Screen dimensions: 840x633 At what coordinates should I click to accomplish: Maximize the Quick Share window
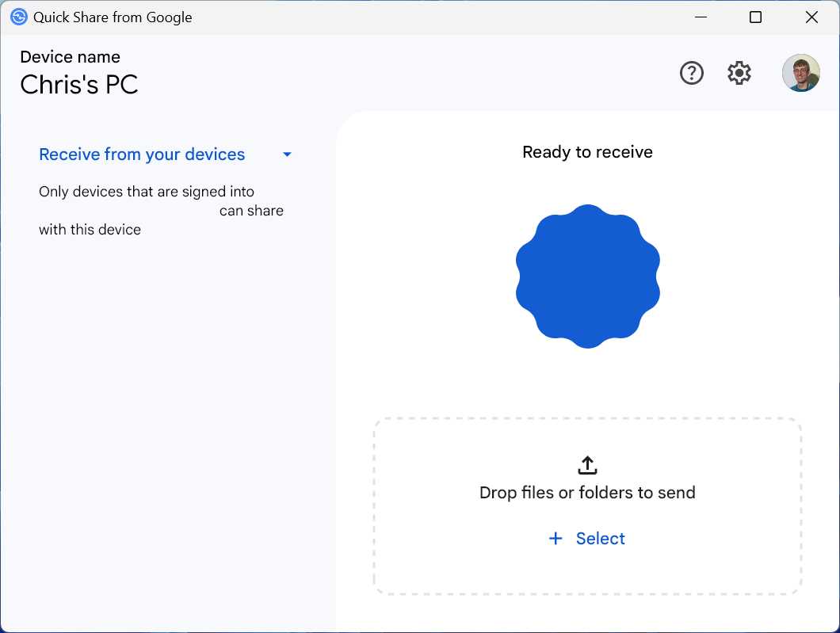(x=755, y=17)
